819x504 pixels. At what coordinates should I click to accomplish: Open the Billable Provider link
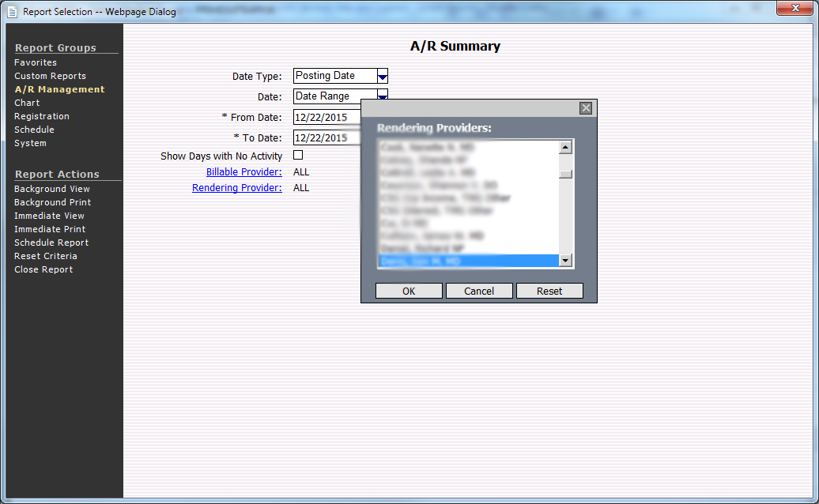[243, 171]
